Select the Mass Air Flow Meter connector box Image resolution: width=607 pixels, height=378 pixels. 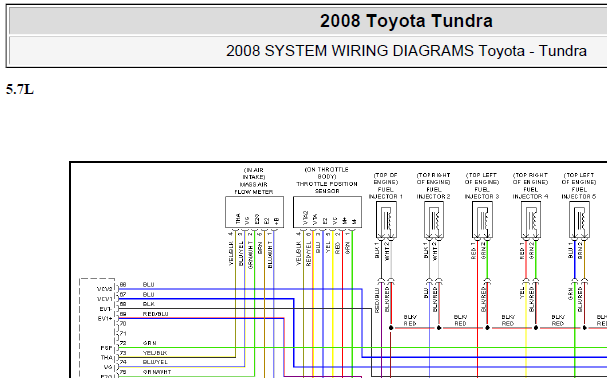point(254,212)
